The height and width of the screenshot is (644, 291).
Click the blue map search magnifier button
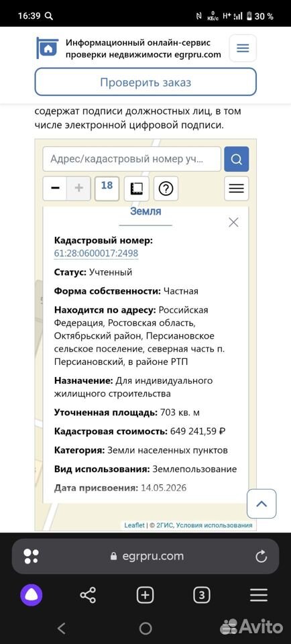(237, 159)
